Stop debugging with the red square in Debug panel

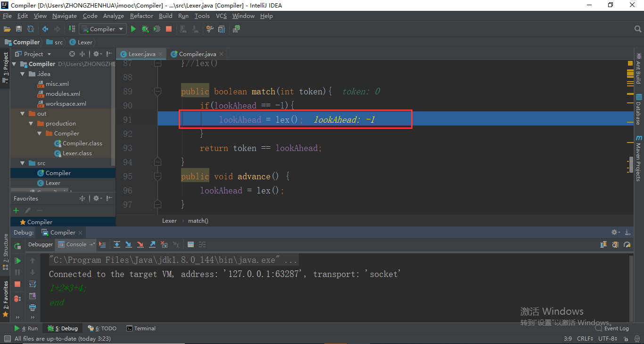pyautogui.click(x=17, y=284)
